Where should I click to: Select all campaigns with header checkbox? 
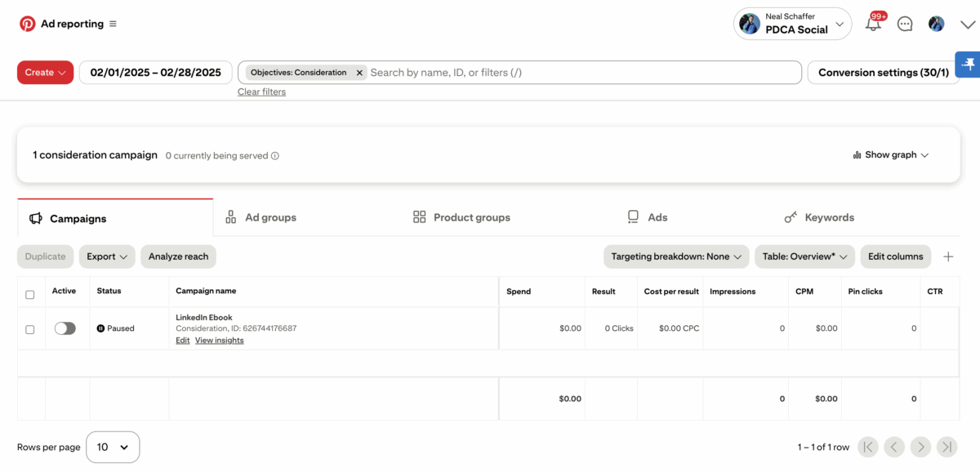coord(30,294)
